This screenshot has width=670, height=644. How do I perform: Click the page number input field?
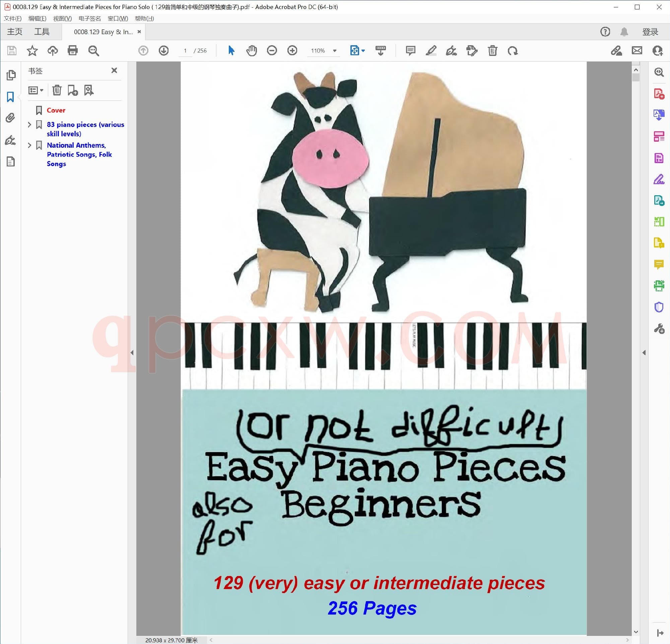point(185,51)
